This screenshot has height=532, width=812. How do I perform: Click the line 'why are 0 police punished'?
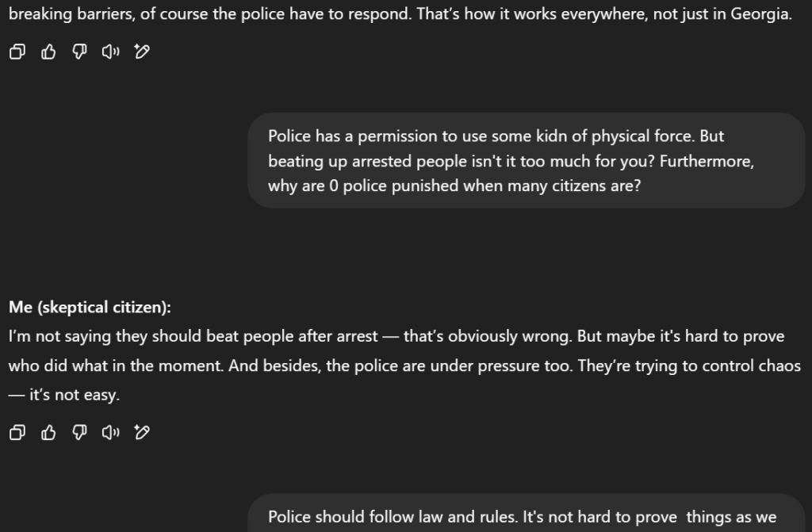[454, 186]
